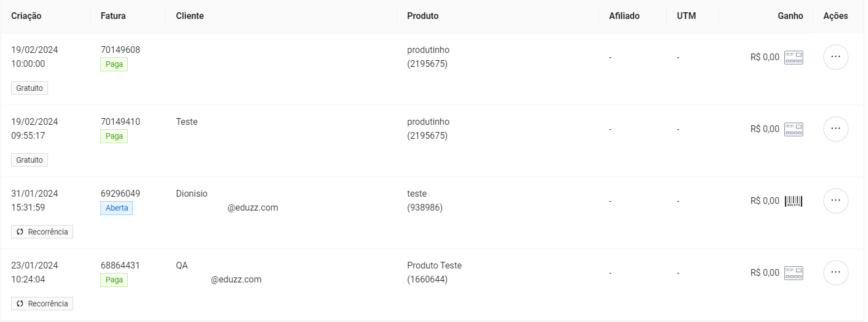Click the payment icon for invoice 70149608
The height and width of the screenshot is (322, 868).
point(793,57)
